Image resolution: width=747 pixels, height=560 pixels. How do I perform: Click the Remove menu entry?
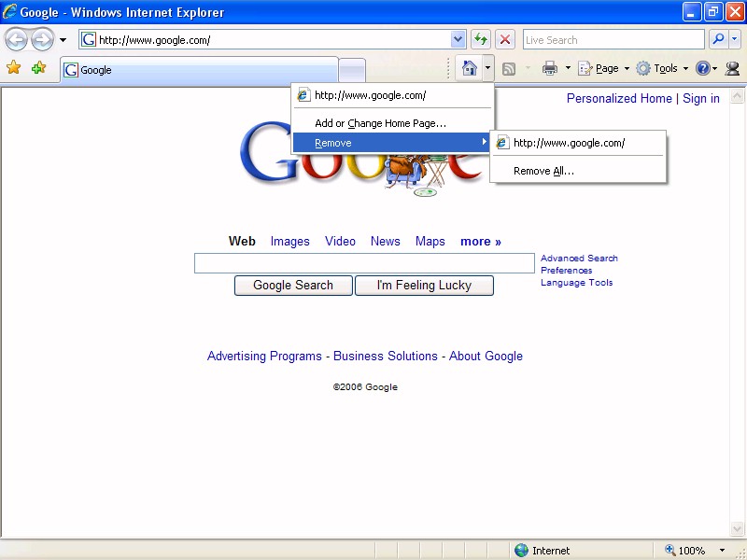click(x=391, y=143)
